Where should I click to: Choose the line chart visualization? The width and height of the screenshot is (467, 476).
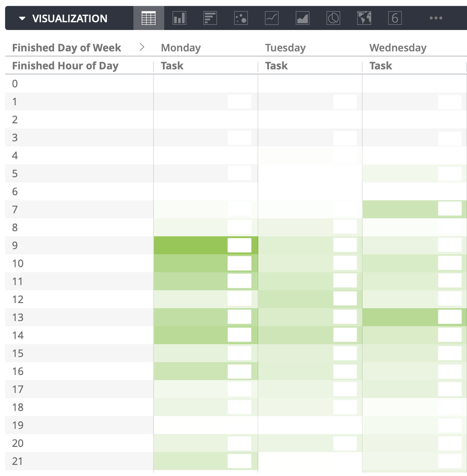click(272, 19)
